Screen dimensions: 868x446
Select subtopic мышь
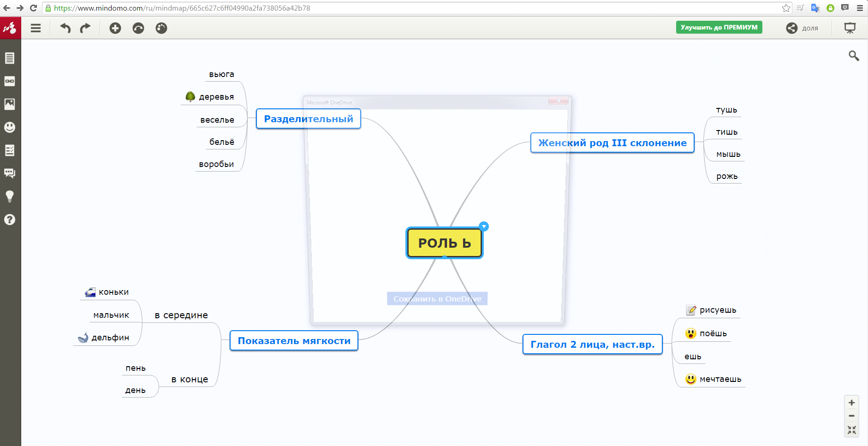(x=728, y=155)
